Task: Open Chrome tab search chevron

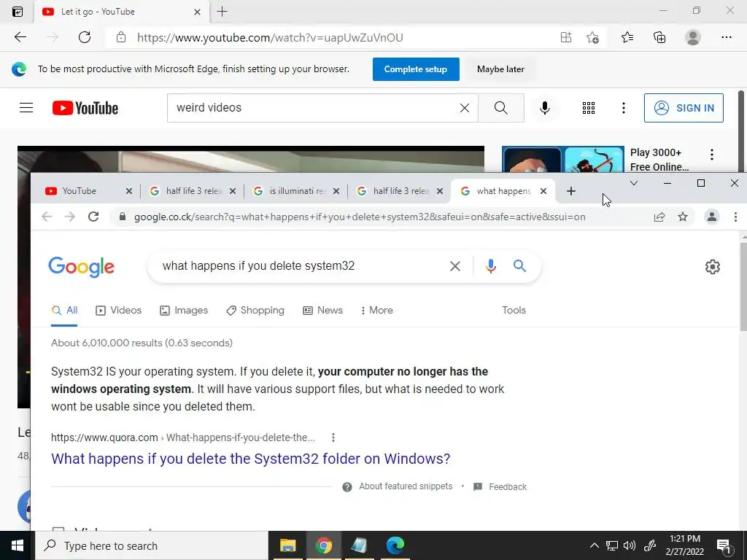Action: (x=634, y=183)
